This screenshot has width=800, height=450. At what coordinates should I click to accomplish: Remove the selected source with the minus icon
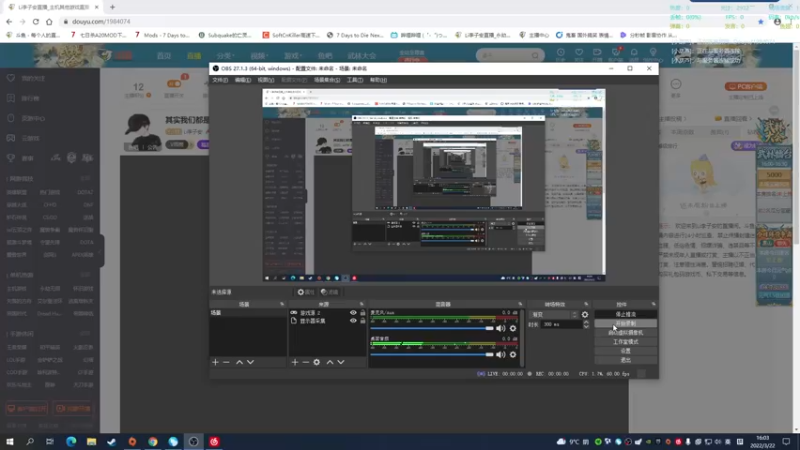point(306,362)
